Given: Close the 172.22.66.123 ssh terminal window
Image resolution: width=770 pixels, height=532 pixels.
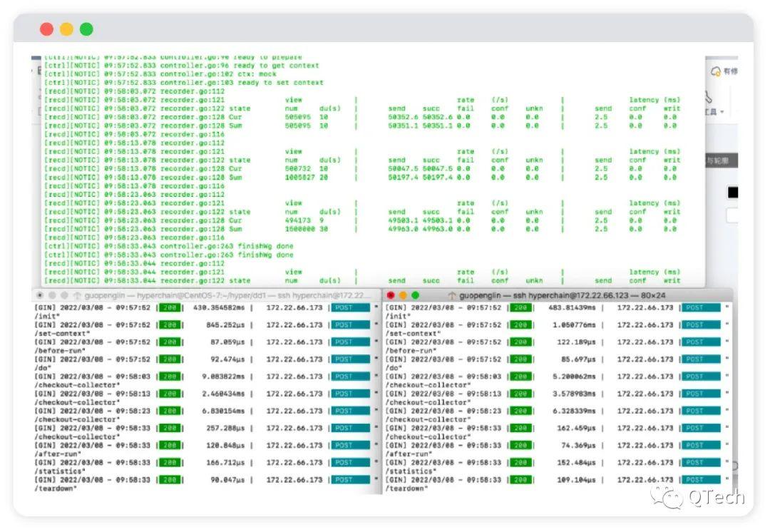Looking at the screenshot, I should click(391, 295).
